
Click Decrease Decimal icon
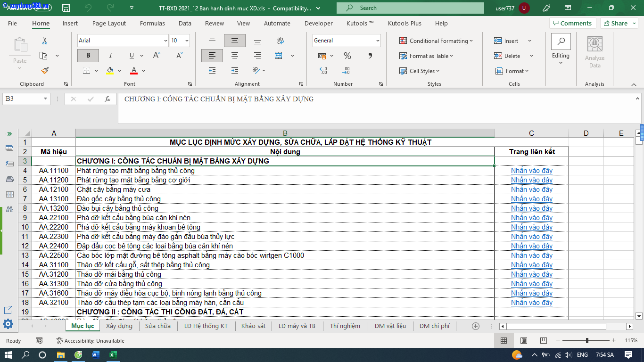click(346, 71)
